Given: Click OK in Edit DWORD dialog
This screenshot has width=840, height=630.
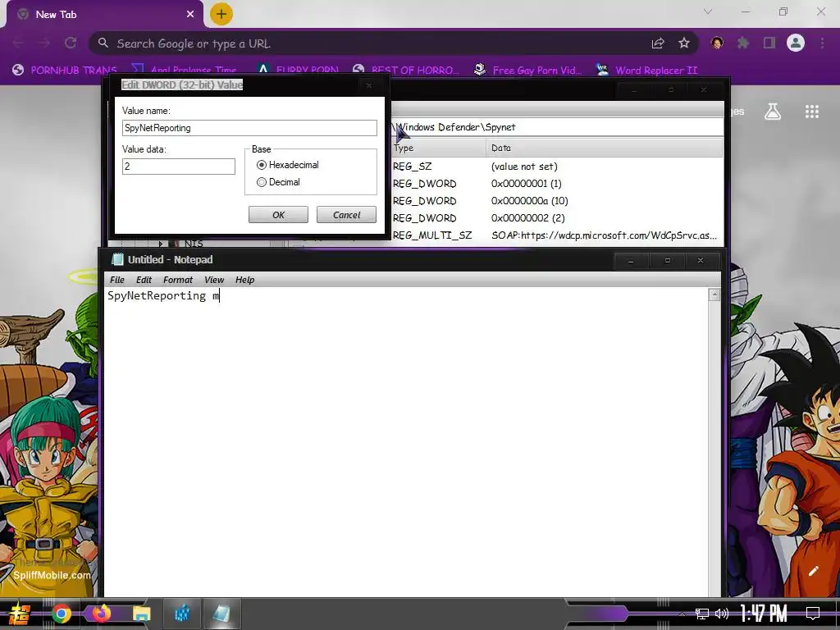Looking at the screenshot, I should 278,215.
